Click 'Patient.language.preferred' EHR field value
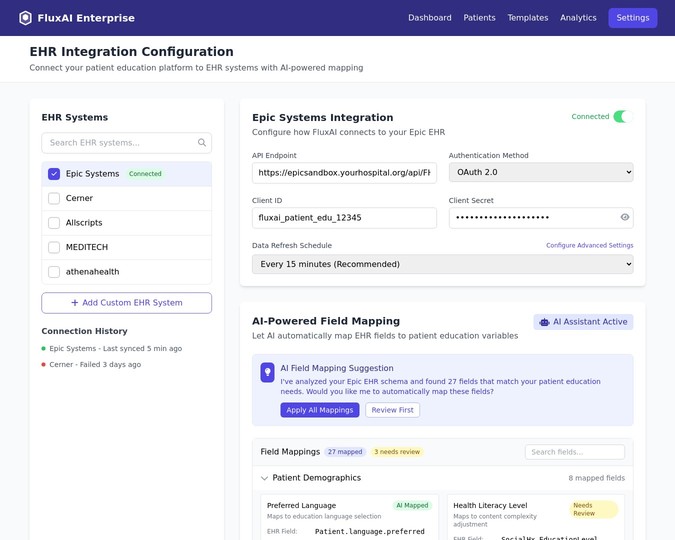Viewport: 675px width, 540px height. tap(370, 531)
